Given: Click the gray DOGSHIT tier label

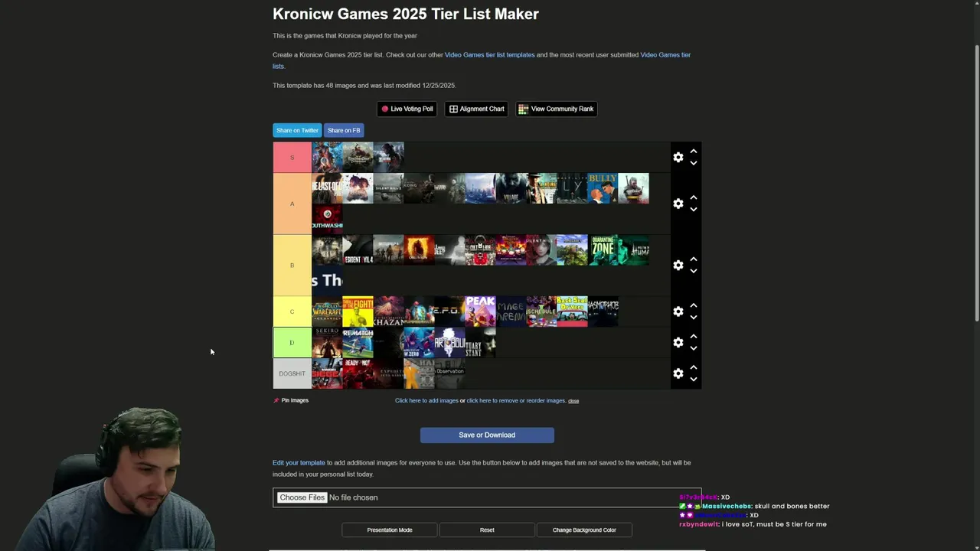Looking at the screenshot, I should [292, 373].
